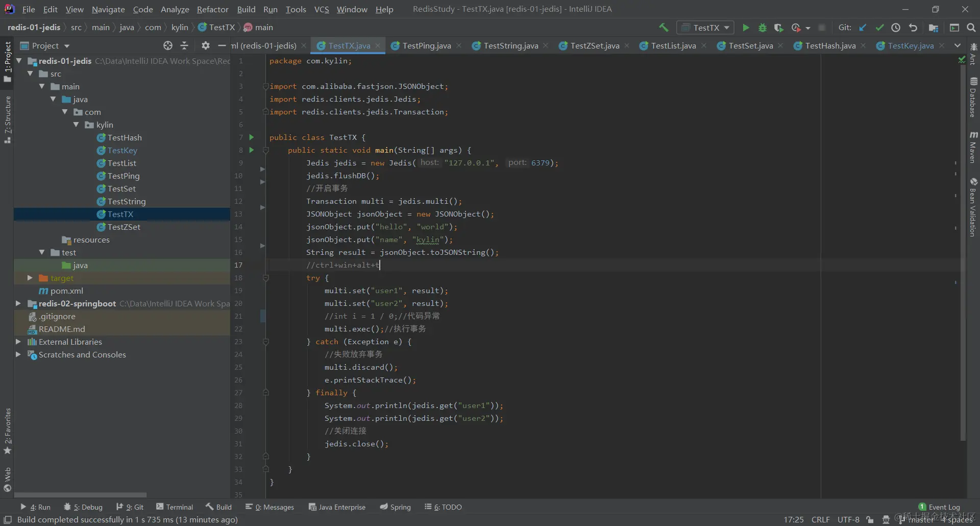The image size is (980, 526).
Task: Open profiler options dropdown arrow
Action: click(808, 28)
